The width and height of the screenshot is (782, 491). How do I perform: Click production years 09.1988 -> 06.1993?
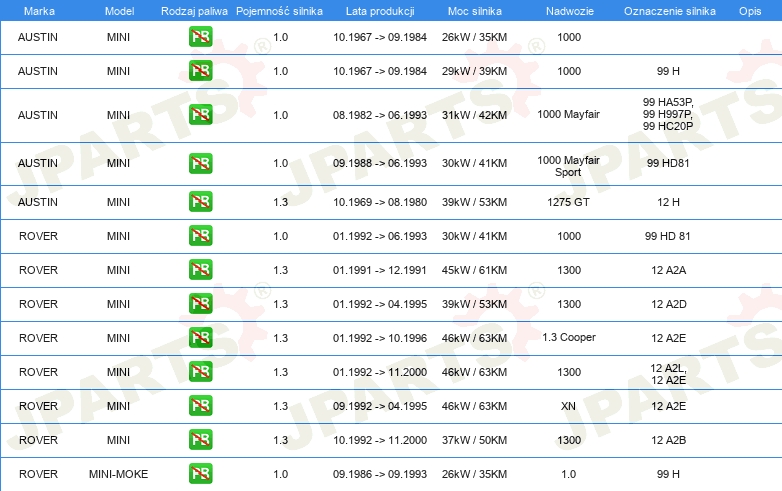380,163
